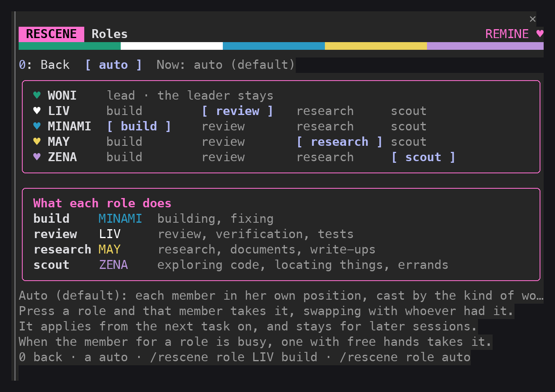Set ZENA's role to review
The height and width of the screenshot is (392, 555).
[223, 157]
